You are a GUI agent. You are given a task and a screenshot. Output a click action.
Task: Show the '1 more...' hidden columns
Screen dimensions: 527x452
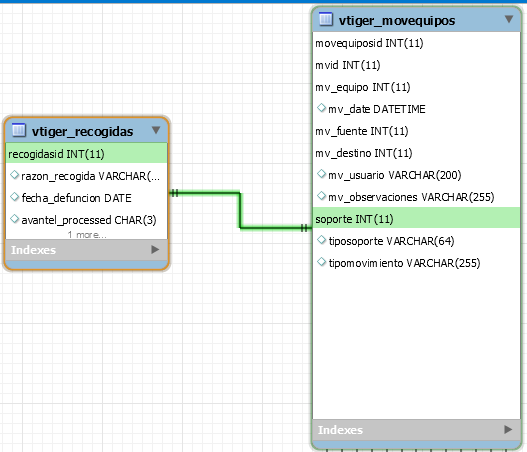87,235
